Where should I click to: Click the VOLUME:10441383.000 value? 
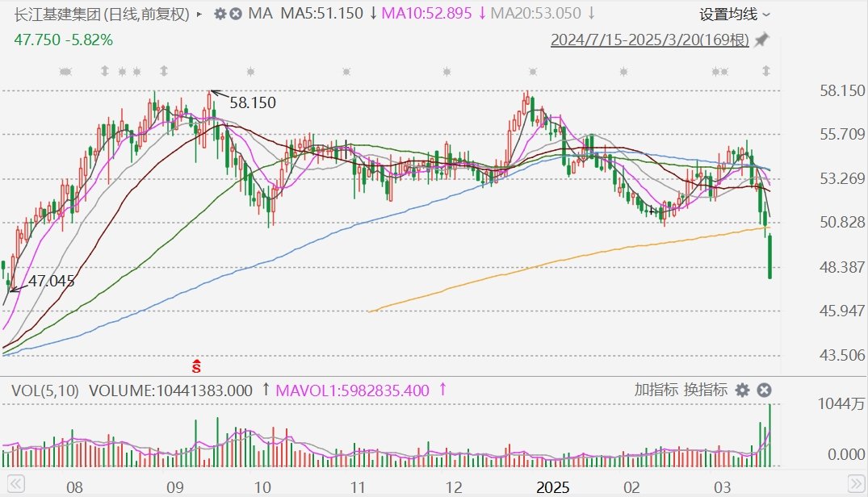[x=170, y=390]
